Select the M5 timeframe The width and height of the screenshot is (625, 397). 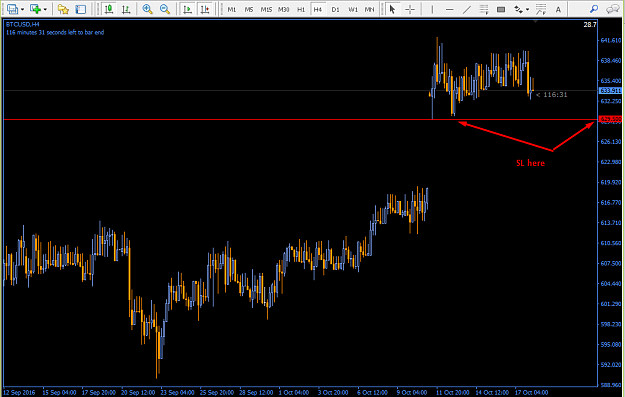(249, 9)
